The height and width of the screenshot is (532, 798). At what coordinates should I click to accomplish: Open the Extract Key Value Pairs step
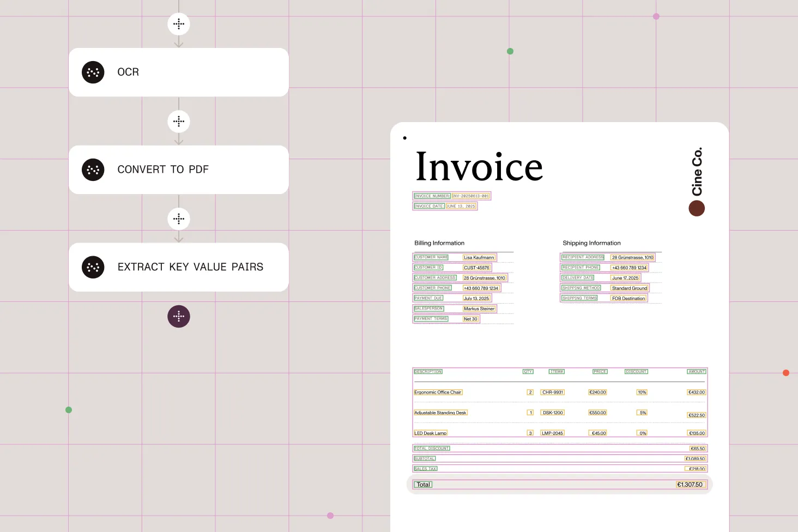pyautogui.click(x=178, y=267)
